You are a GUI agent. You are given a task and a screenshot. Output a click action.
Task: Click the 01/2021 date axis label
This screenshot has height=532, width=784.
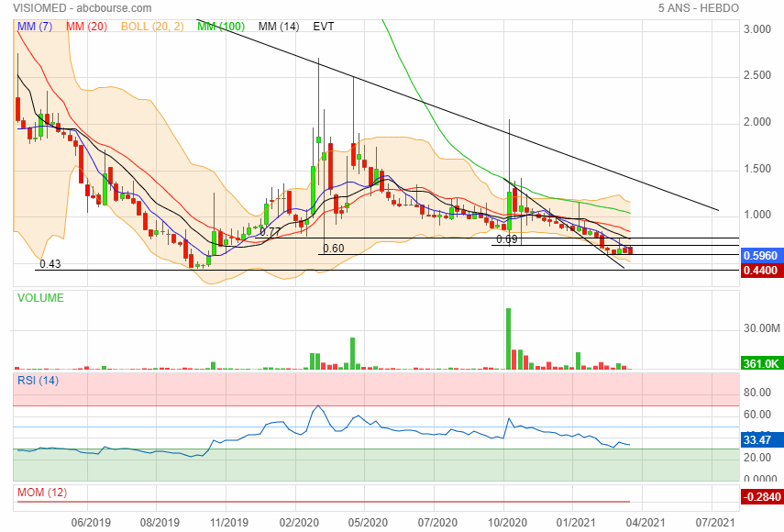click(576, 523)
